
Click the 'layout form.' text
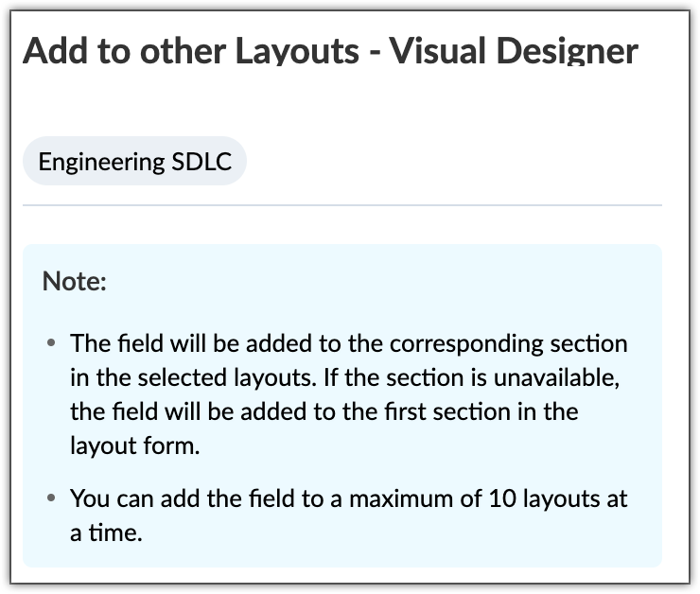(135, 446)
